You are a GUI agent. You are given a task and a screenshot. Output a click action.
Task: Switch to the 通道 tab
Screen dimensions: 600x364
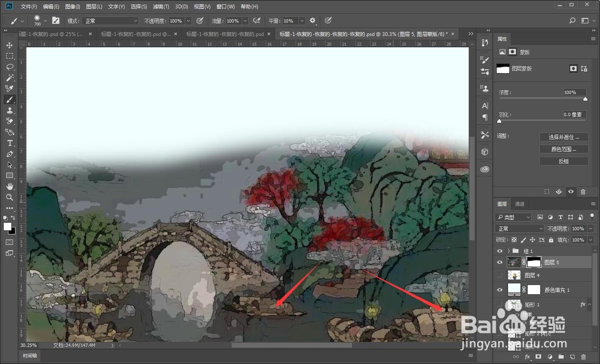coord(520,204)
